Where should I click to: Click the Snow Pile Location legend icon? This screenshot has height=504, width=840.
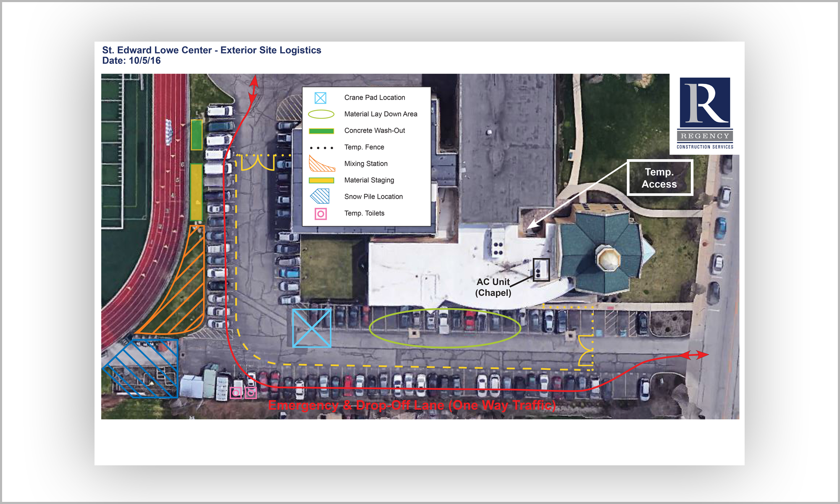[x=320, y=196]
